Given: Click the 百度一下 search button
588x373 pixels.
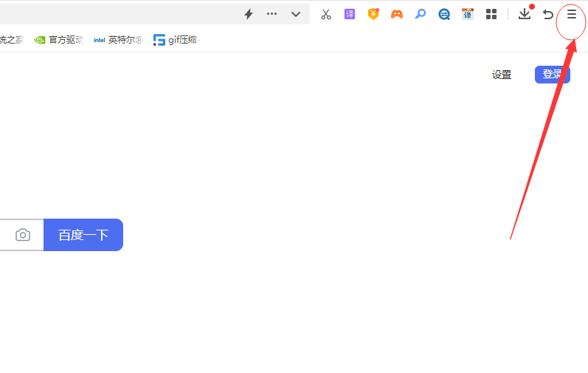Looking at the screenshot, I should 83,235.
